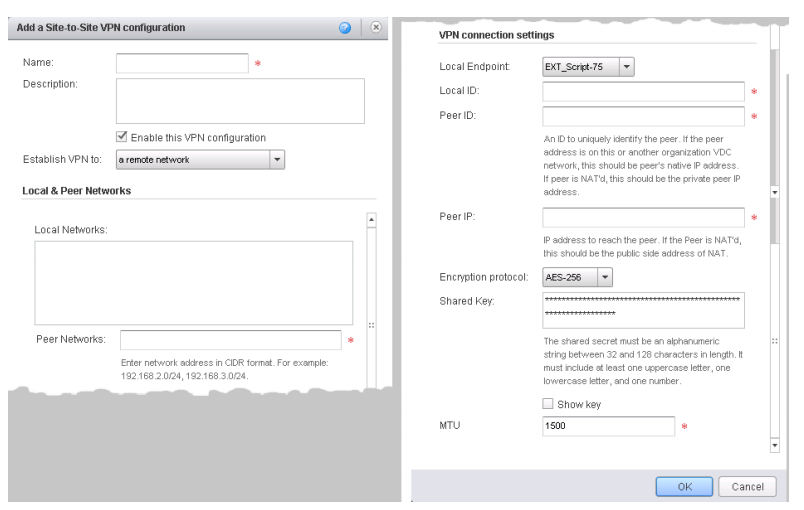Focus the Description text area
Viewport: 804px width, 510px height.
pyautogui.click(x=240, y=101)
